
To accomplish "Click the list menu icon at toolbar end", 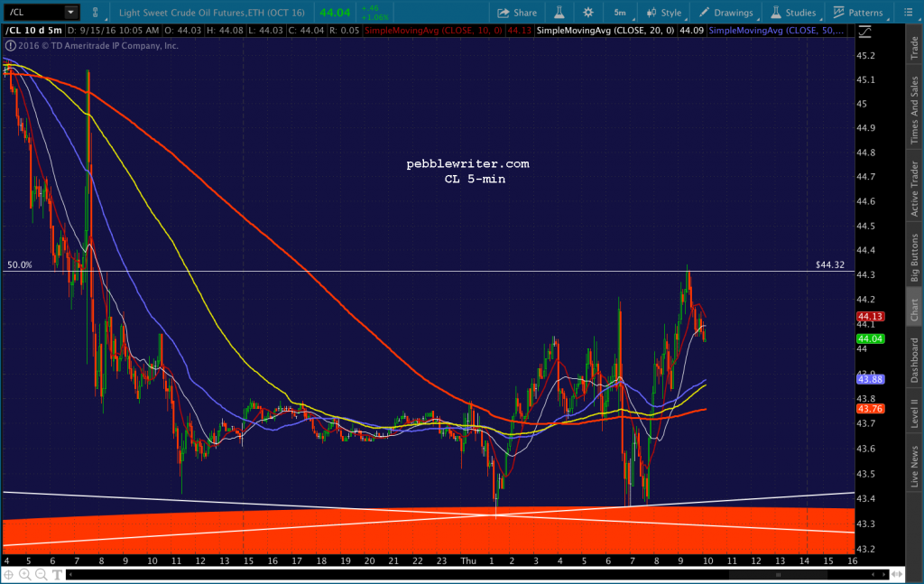I will click(x=908, y=13).
